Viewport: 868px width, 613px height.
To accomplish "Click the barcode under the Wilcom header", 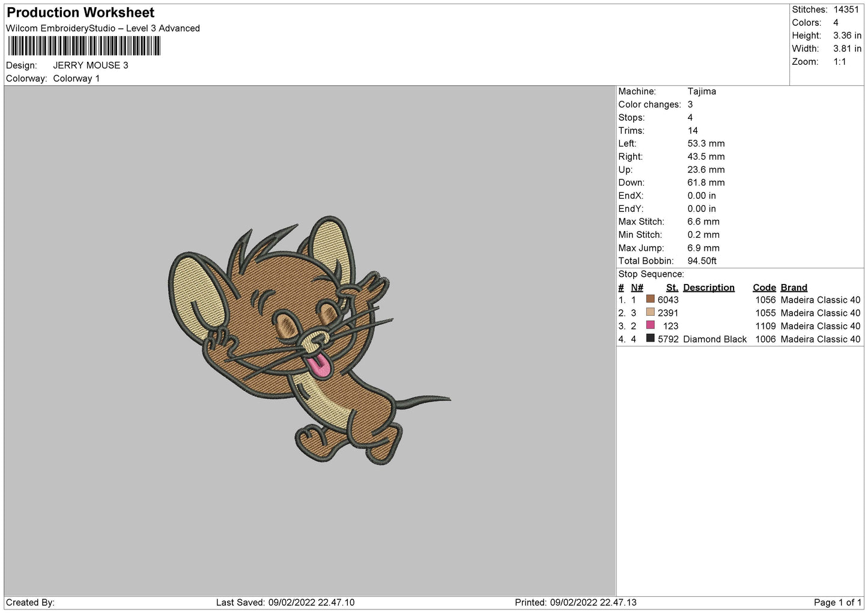I will click(84, 46).
